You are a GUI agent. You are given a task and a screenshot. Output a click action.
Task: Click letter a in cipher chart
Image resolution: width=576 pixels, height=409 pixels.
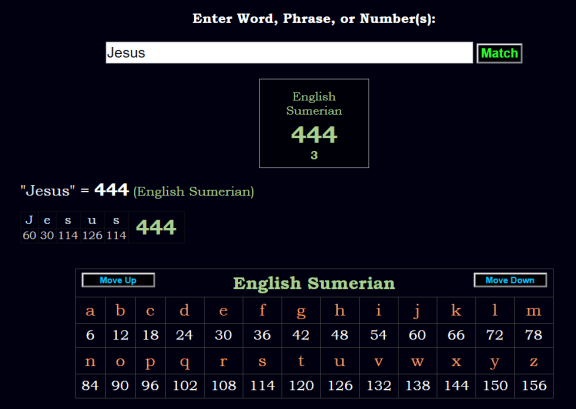pyautogui.click(x=90, y=311)
